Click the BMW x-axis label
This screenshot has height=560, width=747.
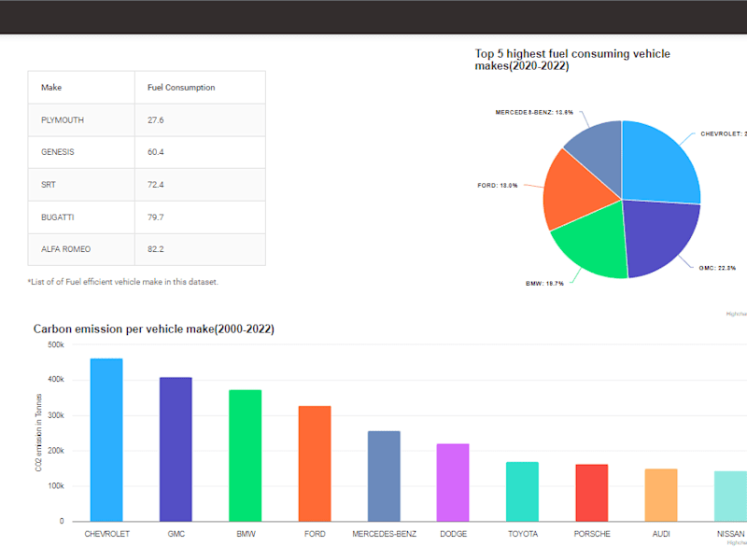(x=246, y=534)
